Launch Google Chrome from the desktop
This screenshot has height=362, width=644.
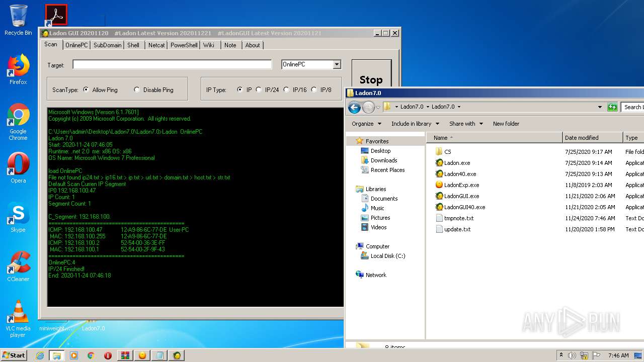coord(18,122)
